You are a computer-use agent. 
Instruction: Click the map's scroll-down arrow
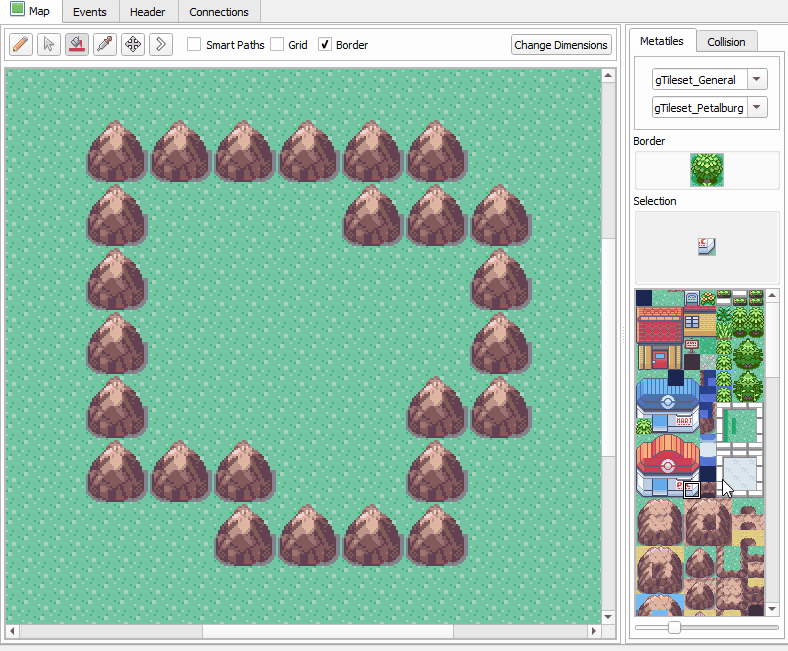tap(607, 616)
